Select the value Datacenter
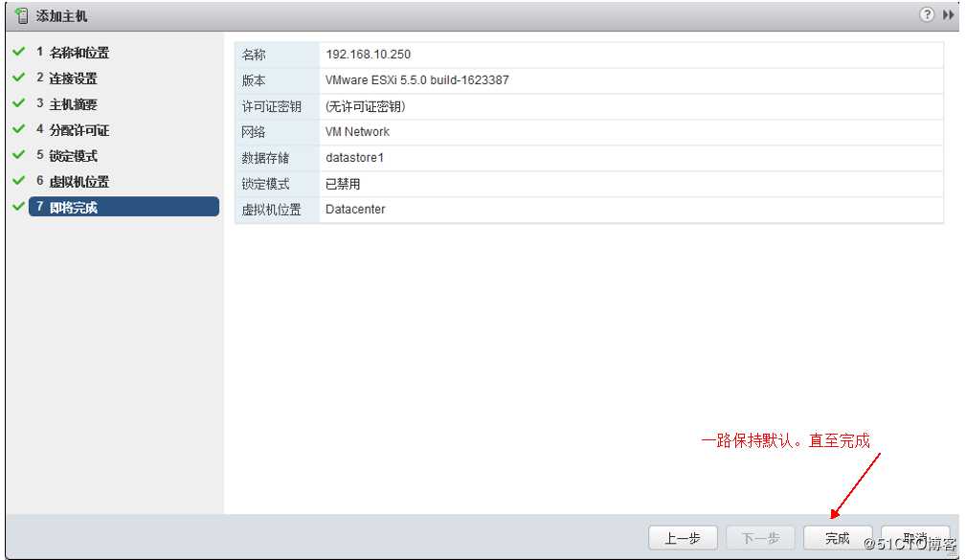The image size is (966, 560). tap(355, 210)
